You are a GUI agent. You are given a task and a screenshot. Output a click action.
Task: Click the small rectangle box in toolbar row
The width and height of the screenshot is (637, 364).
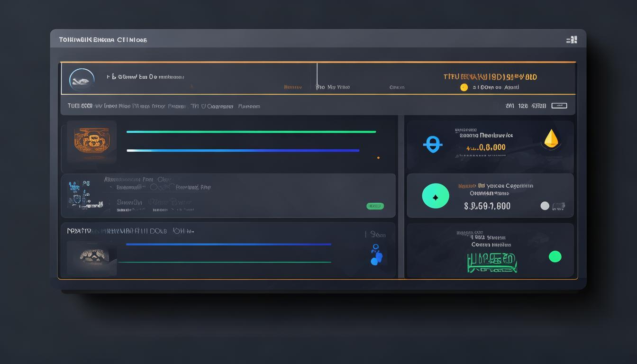pyautogui.click(x=559, y=106)
